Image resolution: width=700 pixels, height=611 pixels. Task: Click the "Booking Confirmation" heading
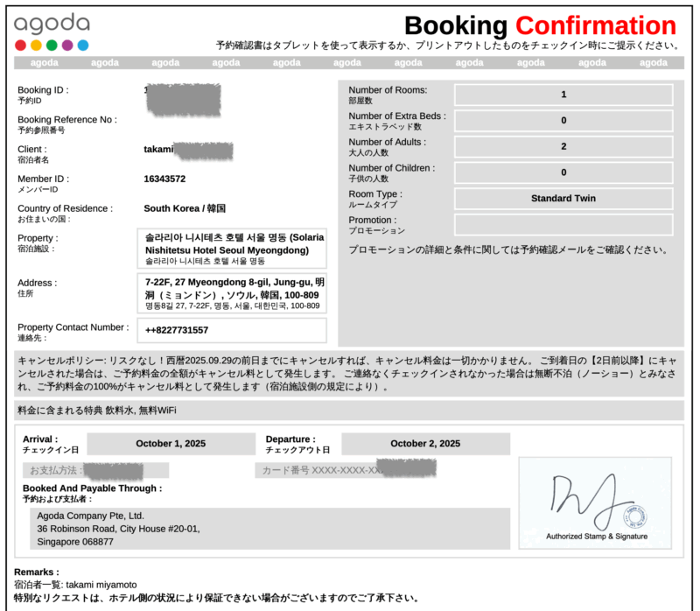(x=540, y=25)
